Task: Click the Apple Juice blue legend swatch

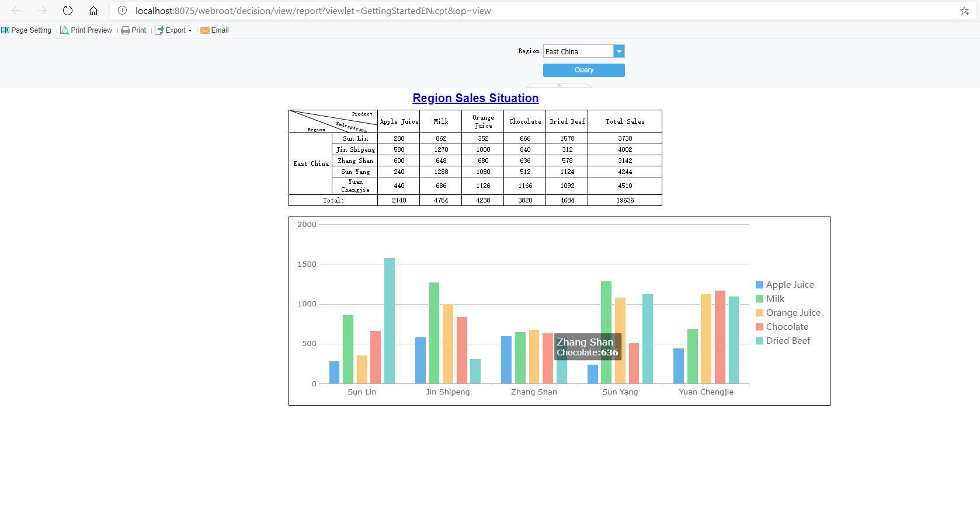Action: (x=759, y=285)
